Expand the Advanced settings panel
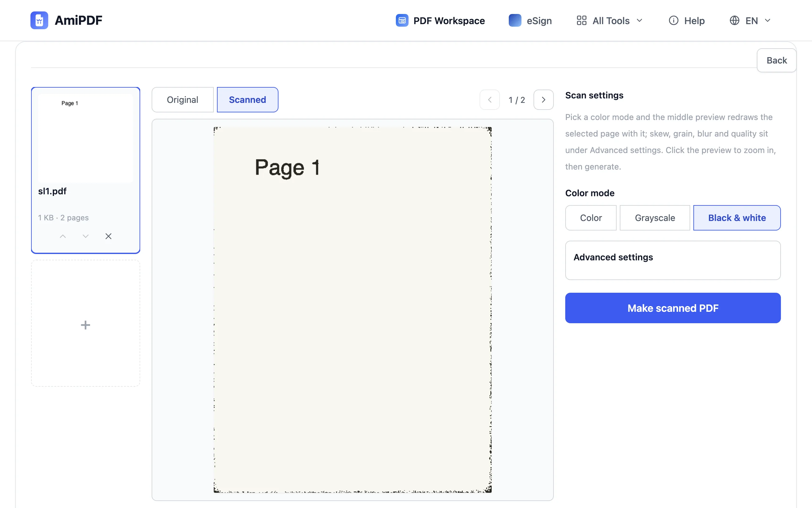The image size is (812, 508). [x=673, y=260]
